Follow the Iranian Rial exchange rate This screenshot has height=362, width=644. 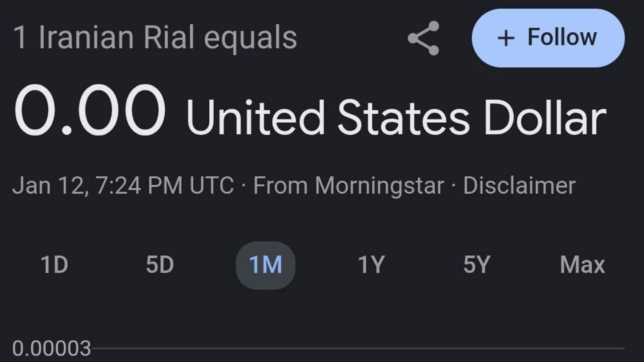click(x=548, y=38)
